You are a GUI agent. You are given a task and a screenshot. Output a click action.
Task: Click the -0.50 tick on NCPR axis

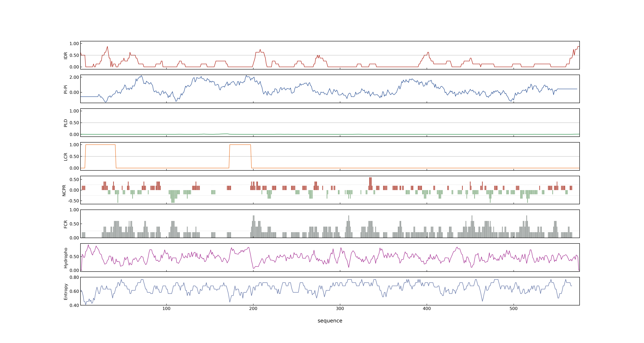(73, 201)
